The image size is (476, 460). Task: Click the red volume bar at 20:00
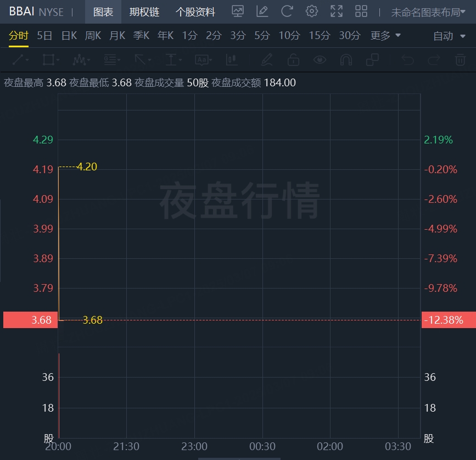(x=59, y=396)
